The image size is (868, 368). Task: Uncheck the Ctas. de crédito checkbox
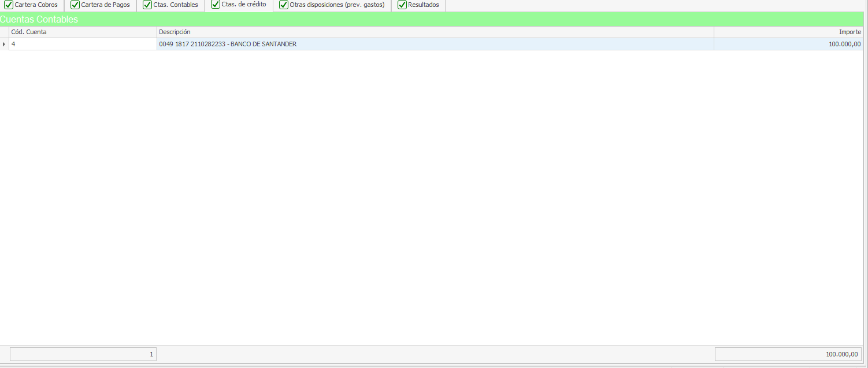(216, 4)
